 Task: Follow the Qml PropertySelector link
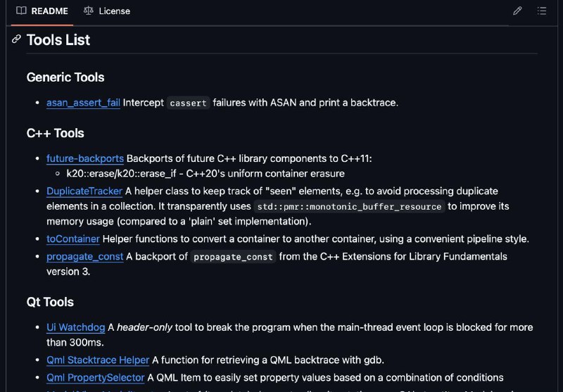tap(96, 378)
